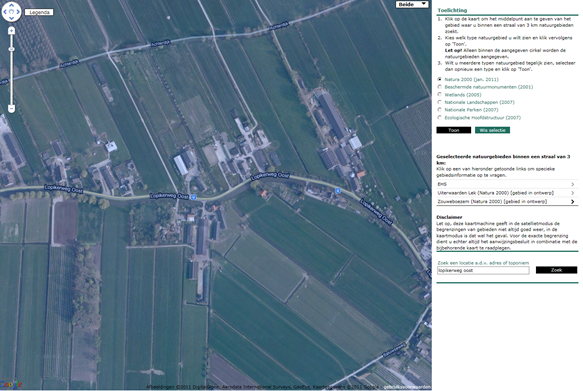Click the center reset icon in pan control
583x391 pixels.
[11, 12]
